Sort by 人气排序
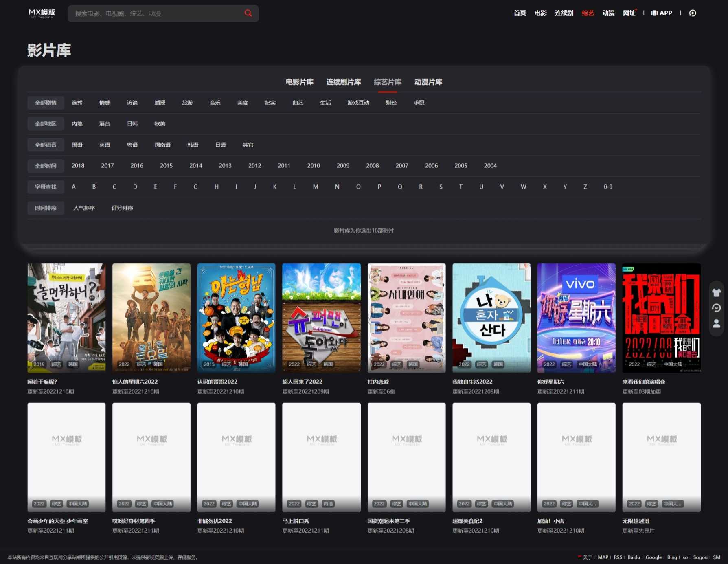The height and width of the screenshot is (564, 728). coord(84,208)
